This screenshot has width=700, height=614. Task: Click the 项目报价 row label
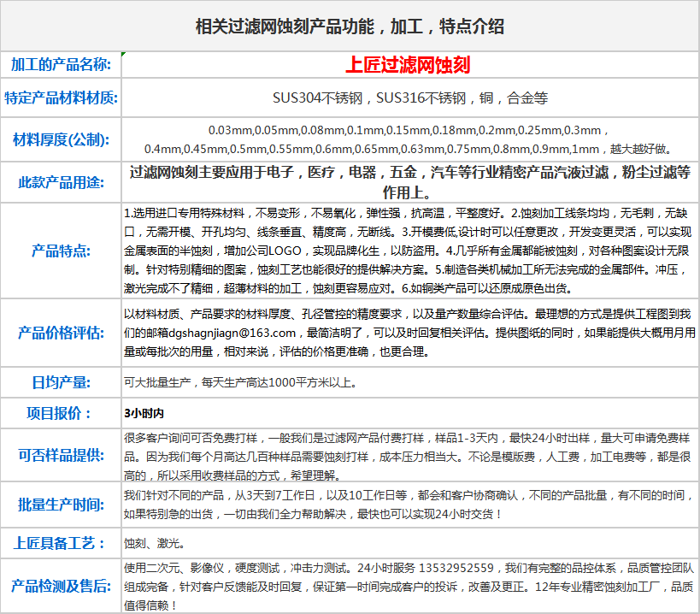61,413
